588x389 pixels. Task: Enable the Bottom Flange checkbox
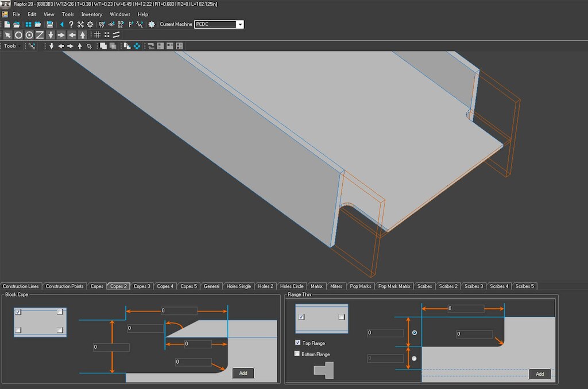pos(298,354)
